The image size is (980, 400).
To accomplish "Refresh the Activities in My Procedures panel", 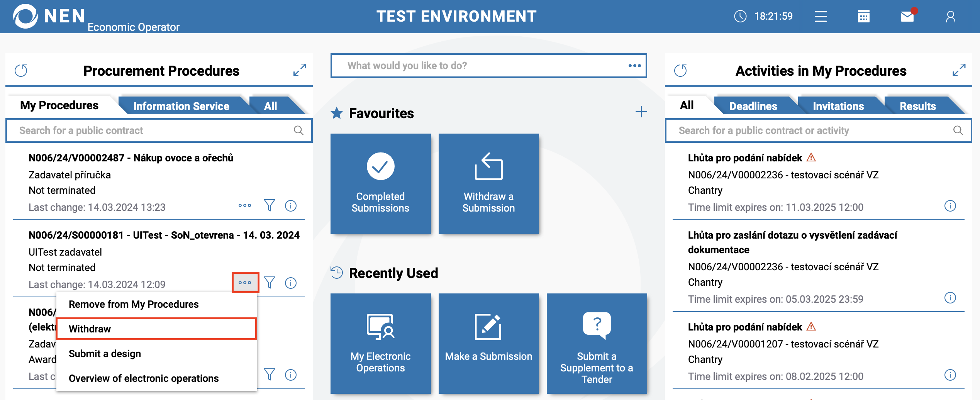I will click(x=680, y=71).
